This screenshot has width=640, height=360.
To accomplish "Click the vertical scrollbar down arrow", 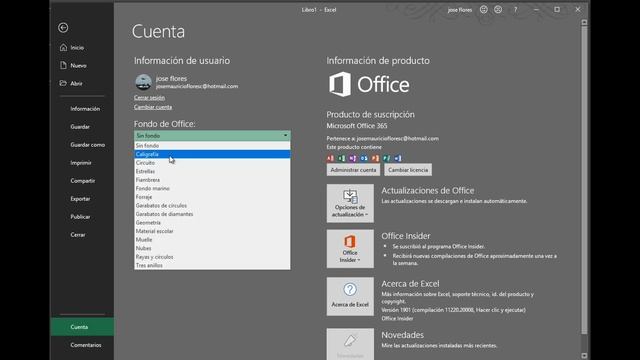I will tap(584, 356).
